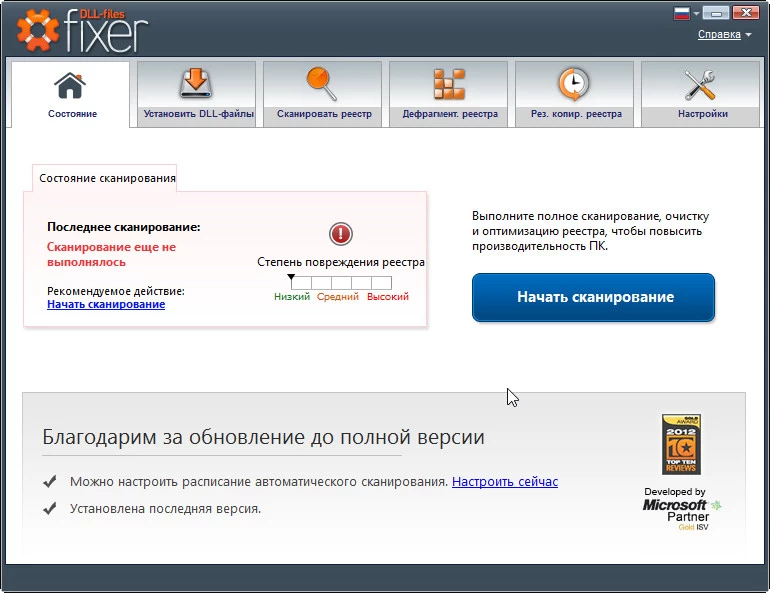Viewport: 770px width, 593px height.
Task: Click the clock backup registry icon
Action: click(574, 84)
